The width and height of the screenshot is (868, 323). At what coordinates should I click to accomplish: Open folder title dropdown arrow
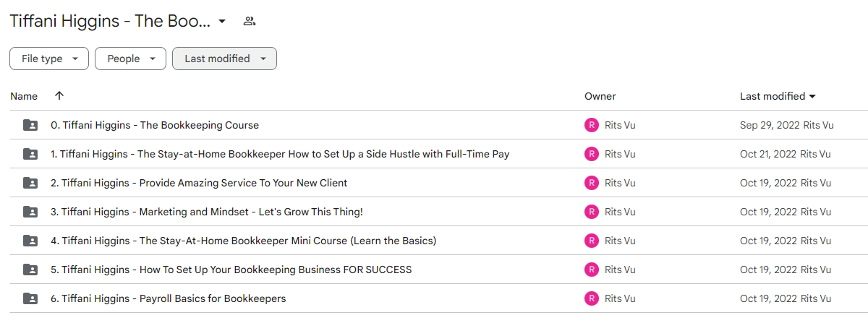click(222, 21)
